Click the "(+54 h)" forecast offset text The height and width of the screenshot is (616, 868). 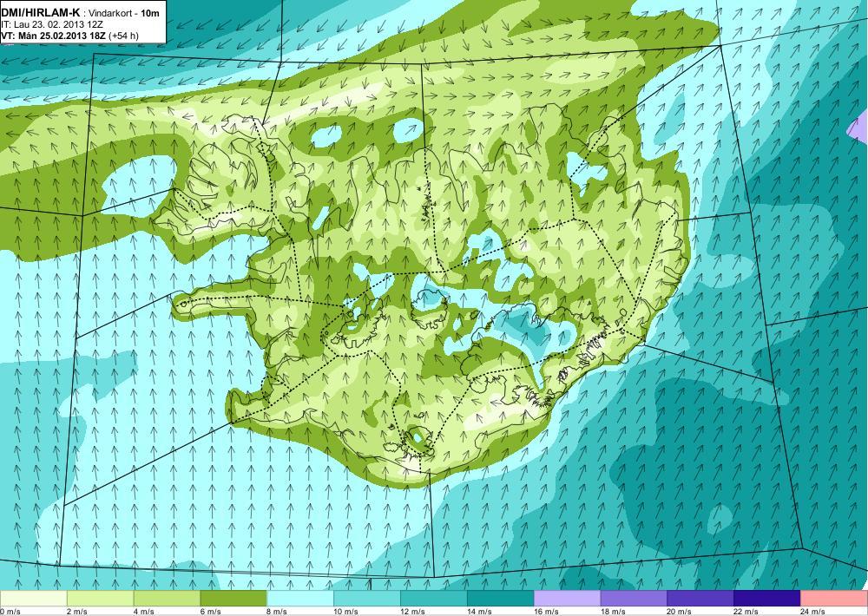tap(124, 36)
